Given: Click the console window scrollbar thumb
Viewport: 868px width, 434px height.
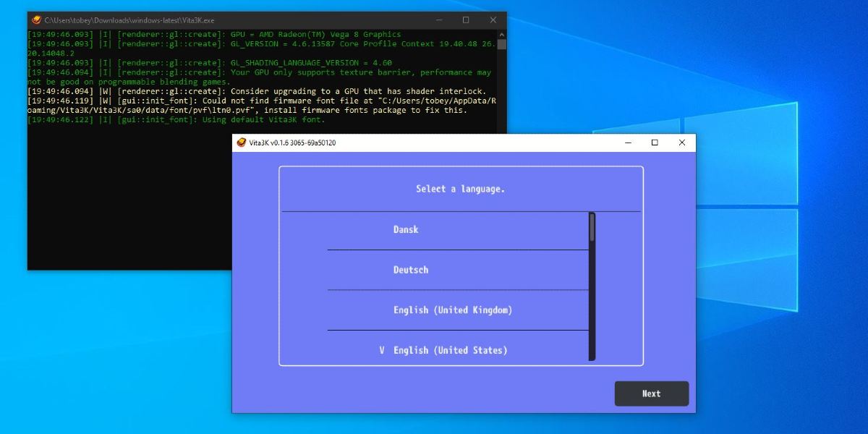Looking at the screenshot, I should (501, 45).
